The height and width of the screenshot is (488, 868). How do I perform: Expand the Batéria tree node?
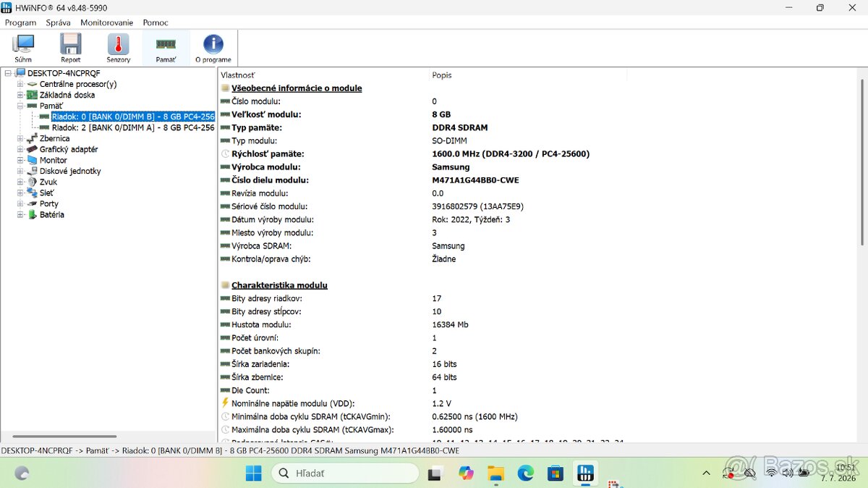click(20, 214)
